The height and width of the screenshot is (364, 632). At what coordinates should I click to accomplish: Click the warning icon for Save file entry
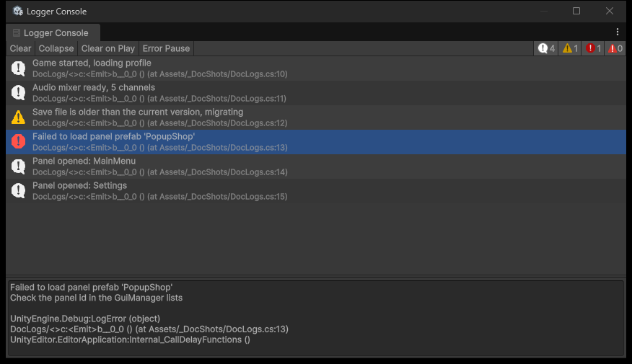pos(18,117)
